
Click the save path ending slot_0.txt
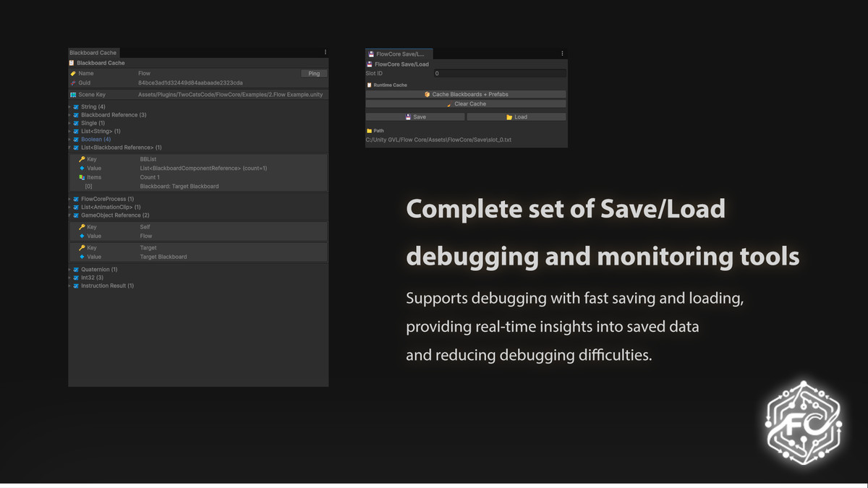[x=438, y=140]
